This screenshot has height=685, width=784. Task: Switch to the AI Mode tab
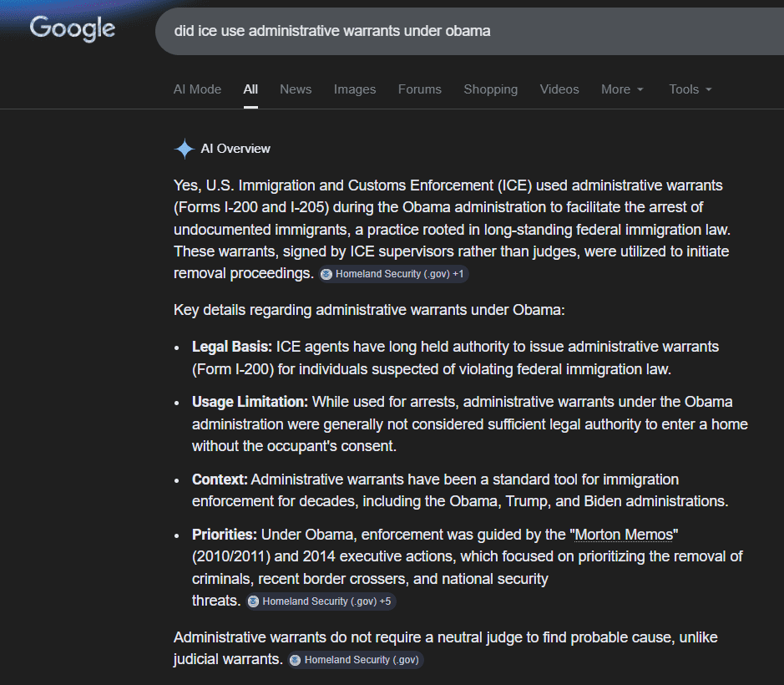(197, 89)
